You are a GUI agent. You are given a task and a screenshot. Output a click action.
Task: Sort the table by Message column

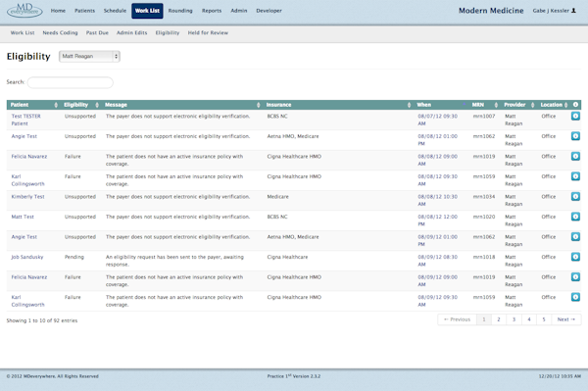[x=182, y=105]
